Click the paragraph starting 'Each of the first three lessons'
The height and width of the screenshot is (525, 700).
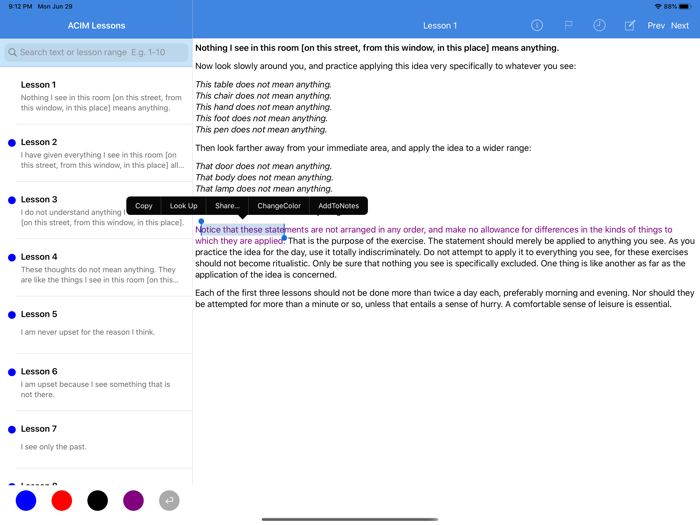(x=445, y=298)
